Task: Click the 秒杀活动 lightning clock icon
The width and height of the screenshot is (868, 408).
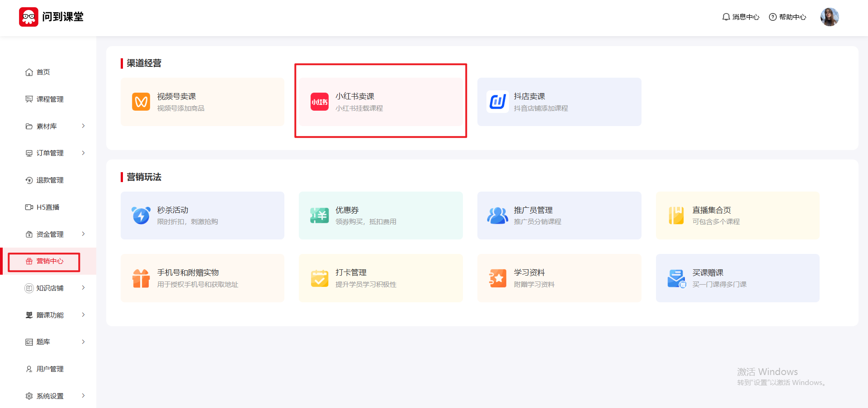Action: (x=141, y=215)
